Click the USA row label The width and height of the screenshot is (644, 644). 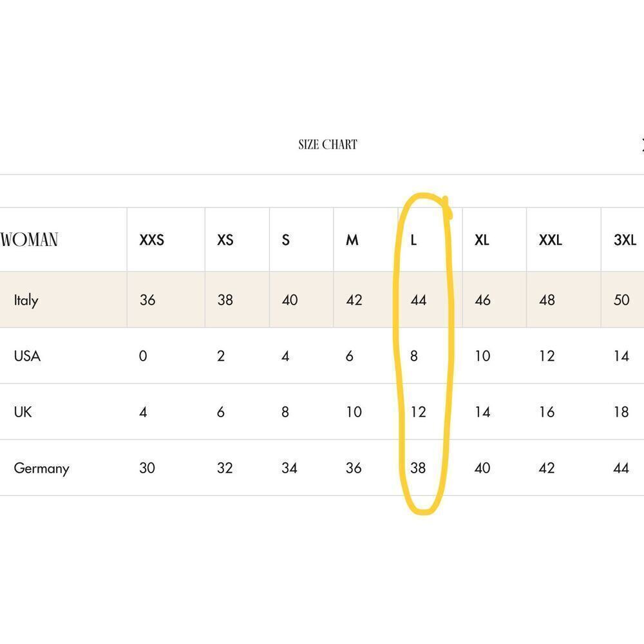27,355
